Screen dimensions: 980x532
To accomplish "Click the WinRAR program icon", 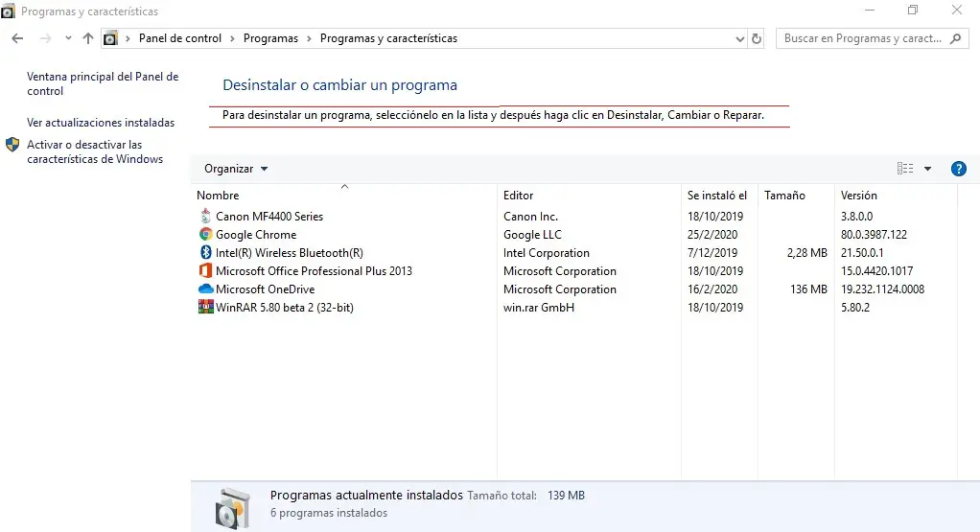I will click(x=205, y=307).
